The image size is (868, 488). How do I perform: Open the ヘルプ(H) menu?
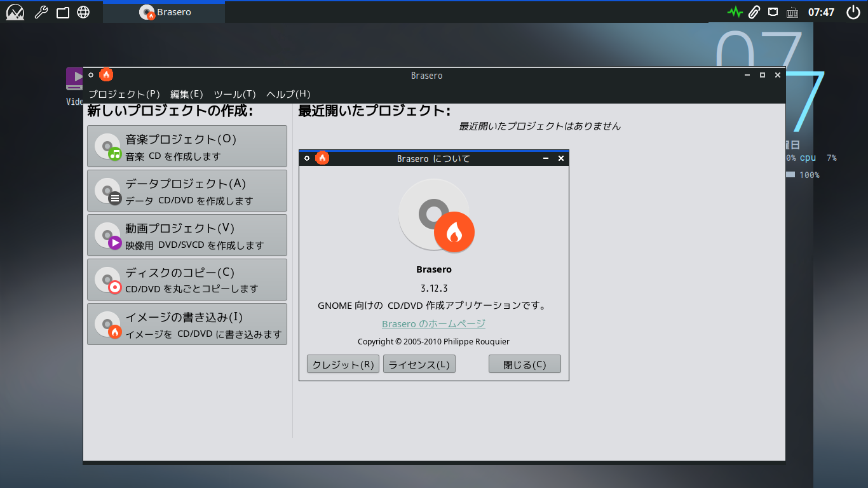(x=288, y=94)
